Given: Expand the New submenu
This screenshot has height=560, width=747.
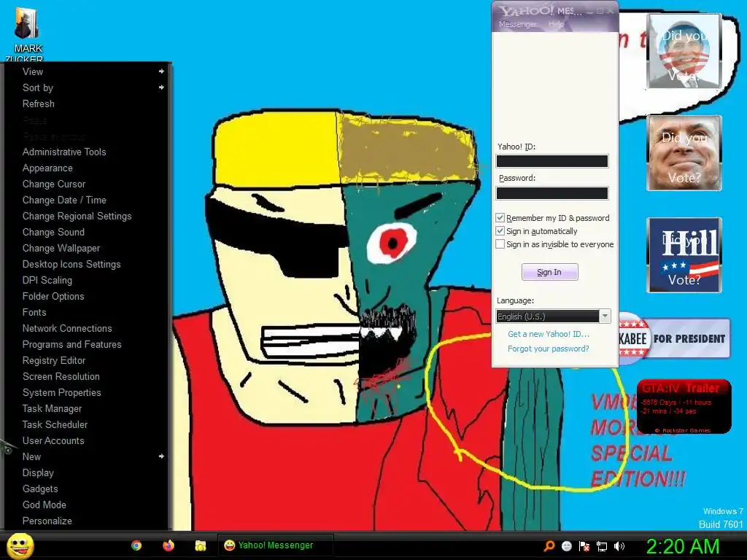Looking at the screenshot, I should pos(87,456).
